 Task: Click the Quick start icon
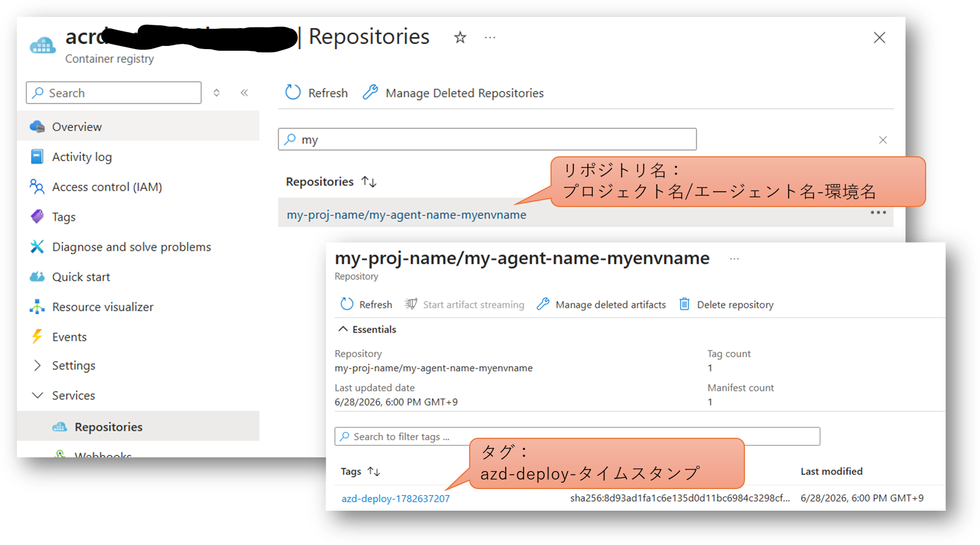click(x=37, y=276)
